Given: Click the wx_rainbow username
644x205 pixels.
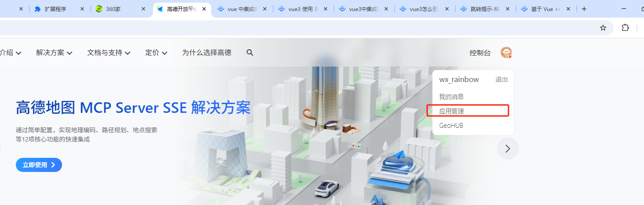Looking at the screenshot, I should pyautogui.click(x=459, y=79).
